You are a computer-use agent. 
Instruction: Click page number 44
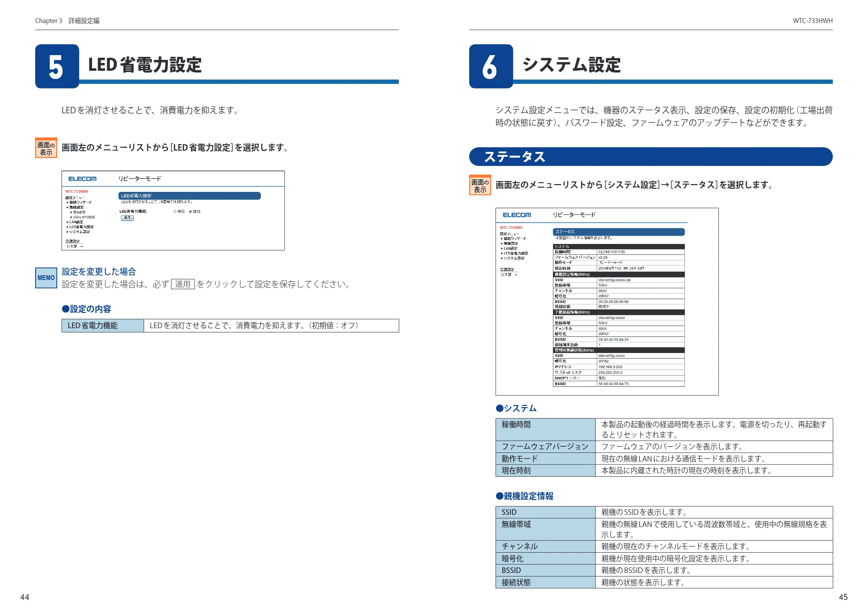pos(25,597)
